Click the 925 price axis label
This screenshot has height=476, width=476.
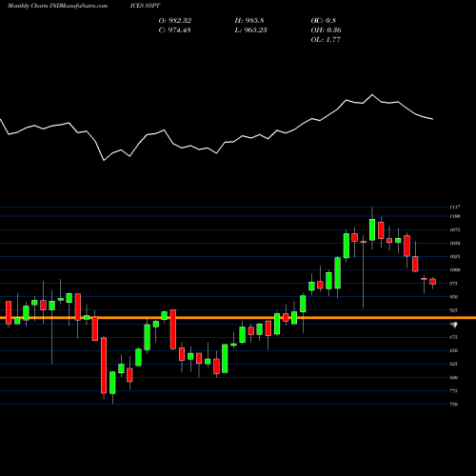453,310
